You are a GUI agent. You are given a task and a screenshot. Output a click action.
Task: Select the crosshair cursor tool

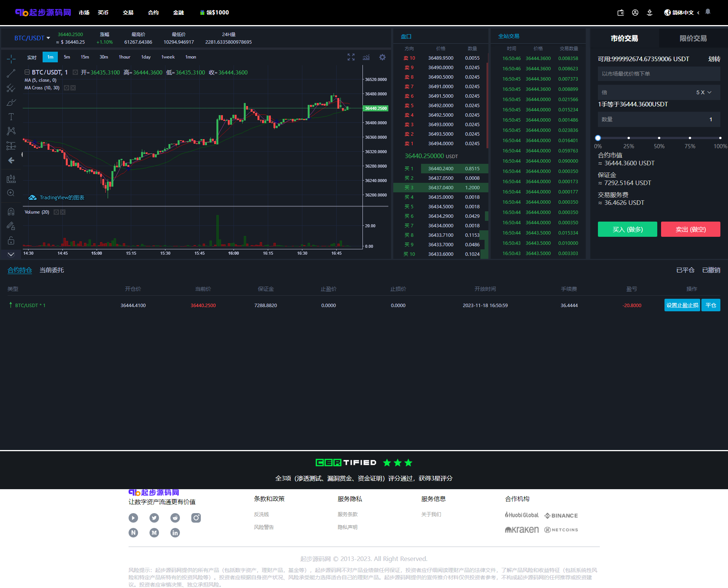(x=11, y=59)
